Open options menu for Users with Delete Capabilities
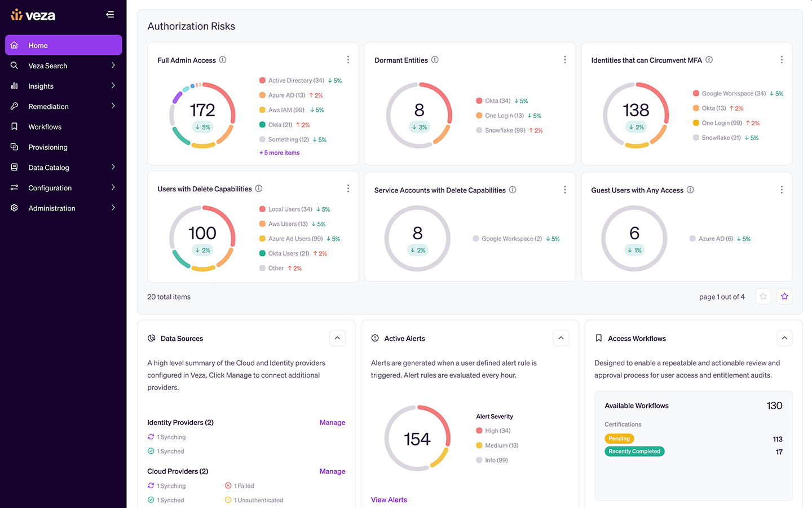Screen dimensions: 812x508 [x=348, y=189]
